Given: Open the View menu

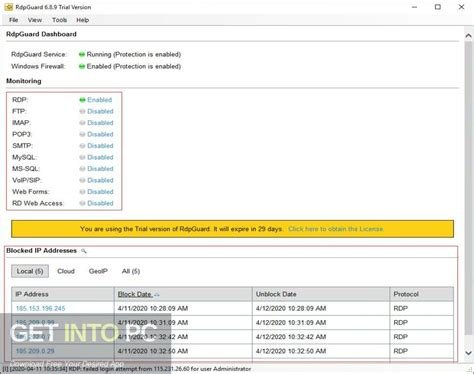Looking at the screenshot, I should pos(35,20).
